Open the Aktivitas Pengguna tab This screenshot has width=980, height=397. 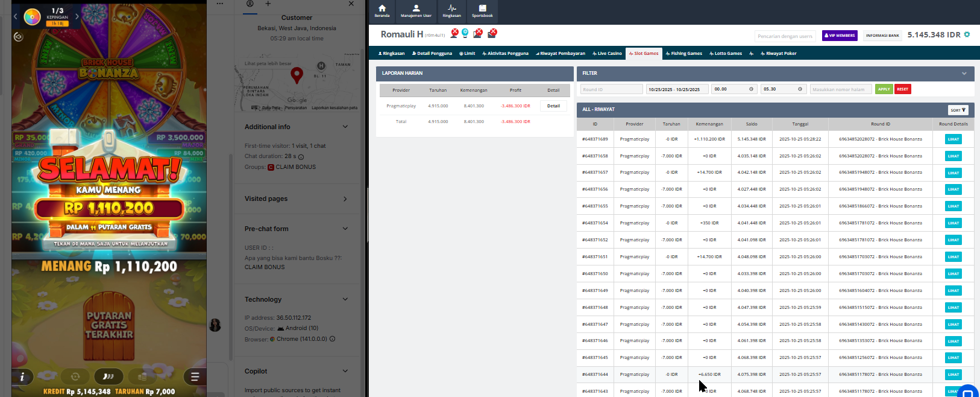(505, 53)
